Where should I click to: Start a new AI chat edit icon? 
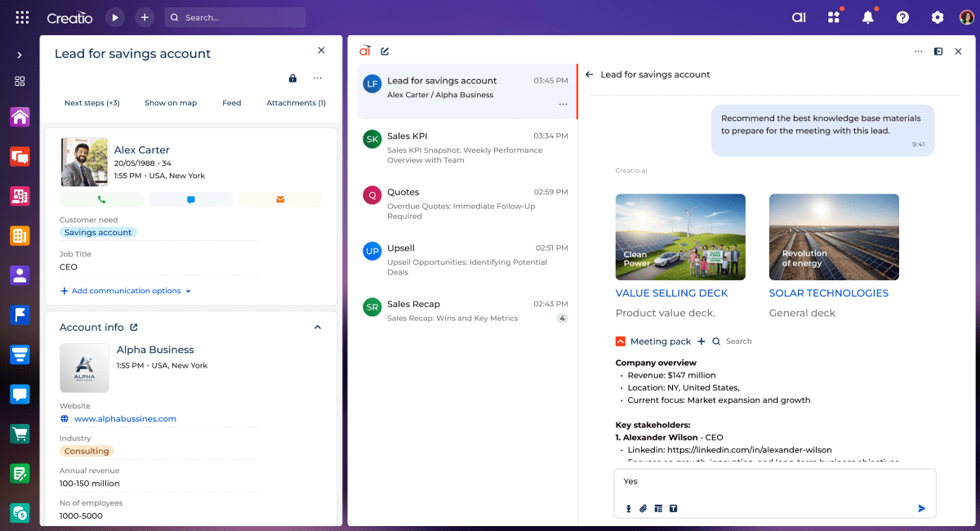(385, 51)
